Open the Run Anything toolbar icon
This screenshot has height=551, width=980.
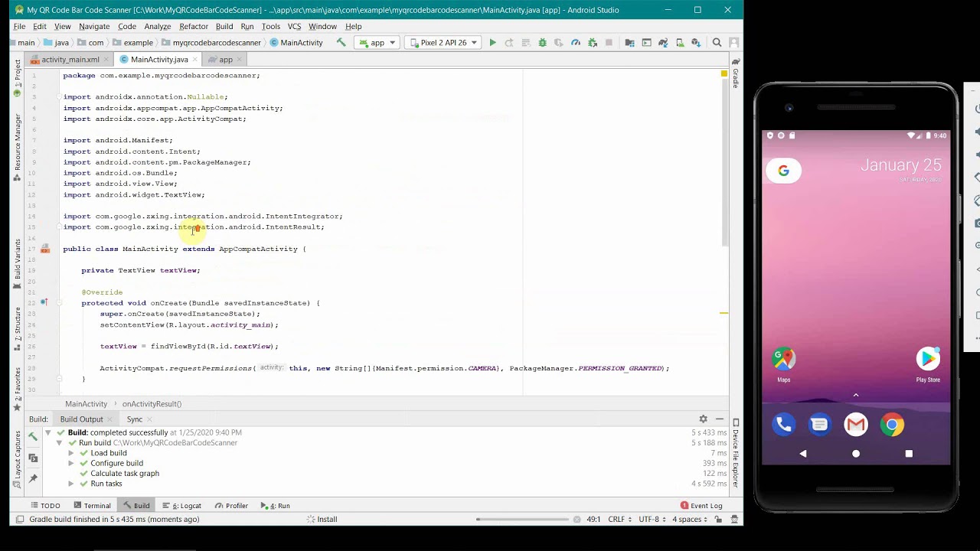pos(646,43)
